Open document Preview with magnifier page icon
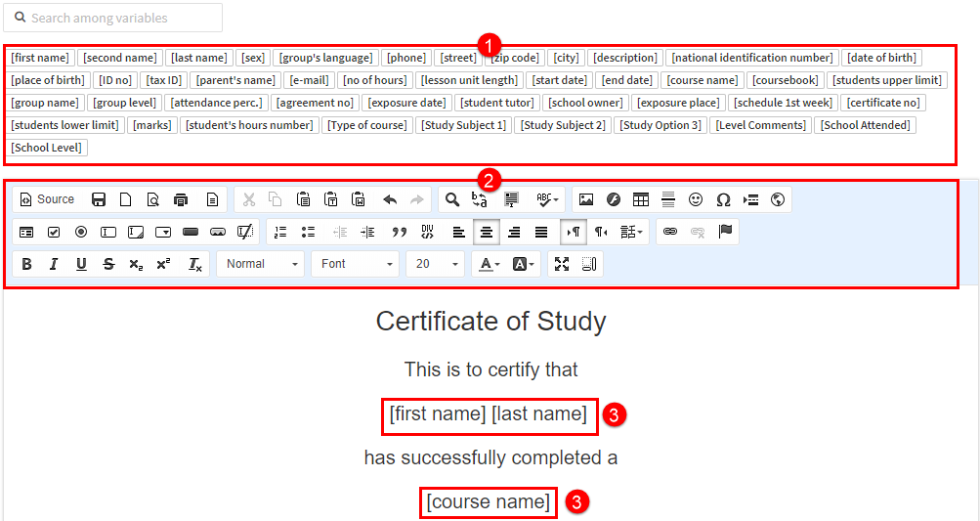980x521 pixels. (x=153, y=199)
